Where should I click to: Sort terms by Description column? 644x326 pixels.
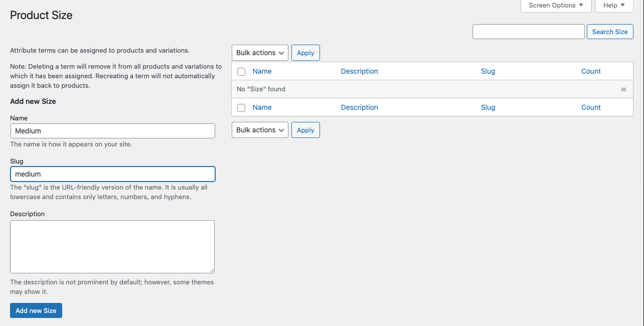[359, 71]
